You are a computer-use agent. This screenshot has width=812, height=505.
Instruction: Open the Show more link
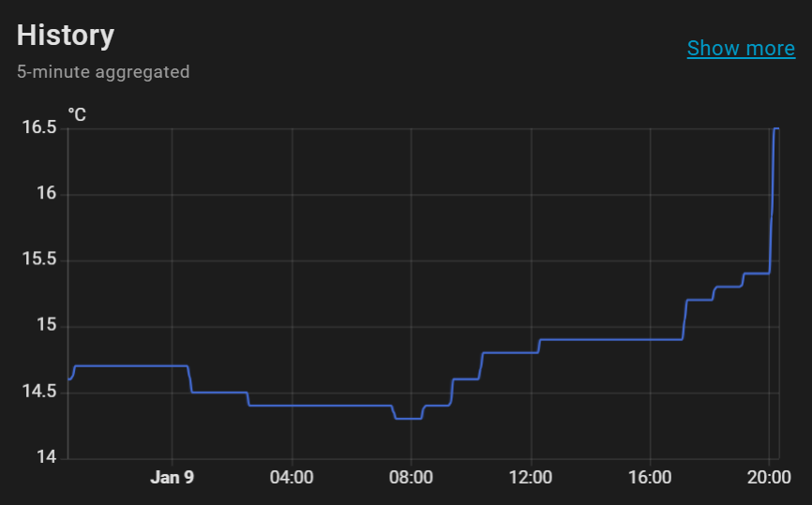click(x=741, y=48)
